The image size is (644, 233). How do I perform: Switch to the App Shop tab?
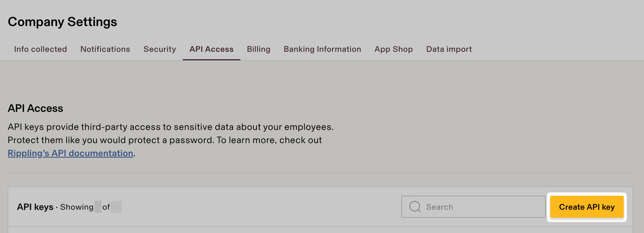pyautogui.click(x=393, y=49)
